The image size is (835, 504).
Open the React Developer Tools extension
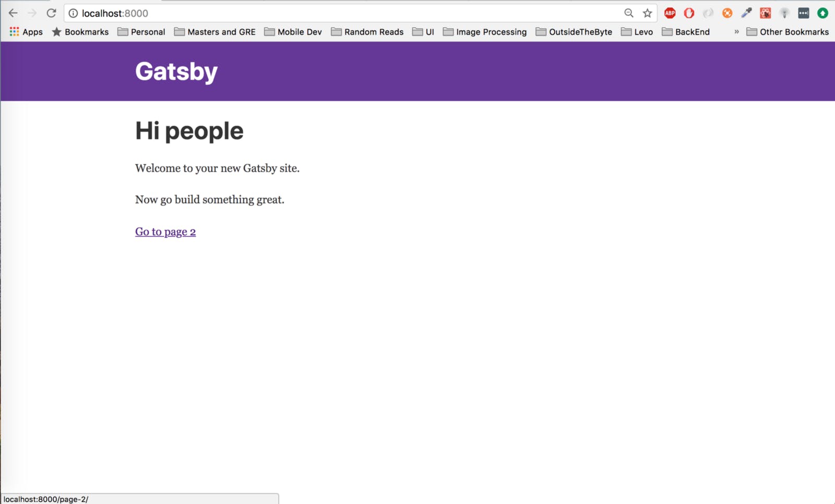click(x=765, y=13)
